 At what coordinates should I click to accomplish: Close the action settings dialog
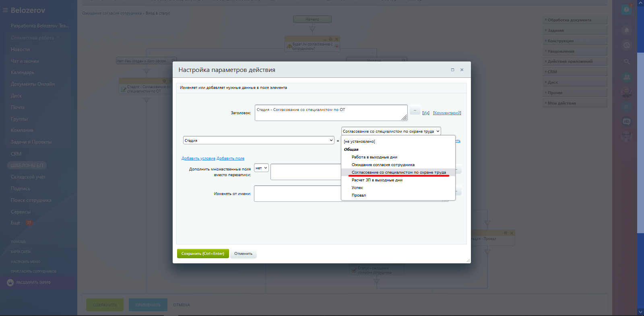462,70
